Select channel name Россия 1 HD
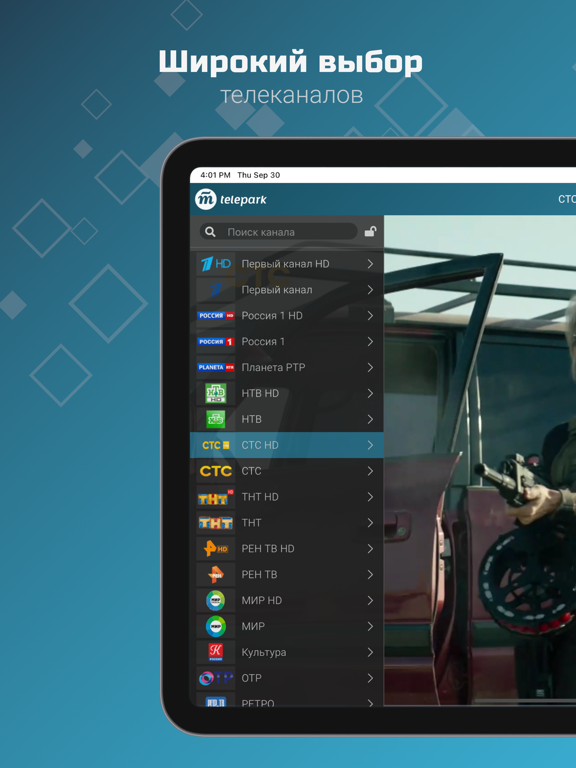Screen dimensions: 576x768 pyautogui.click(x=272, y=315)
